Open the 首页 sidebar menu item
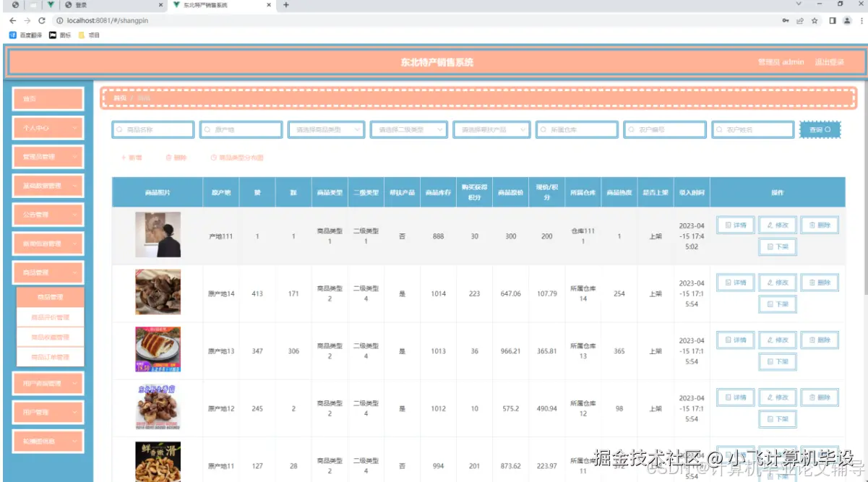The height and width of the screenshot is (482, 868). [x=48, y=99]
